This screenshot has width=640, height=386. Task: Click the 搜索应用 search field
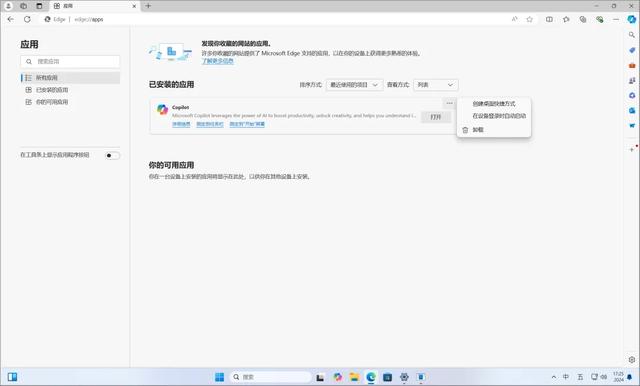tap(70, 62)
